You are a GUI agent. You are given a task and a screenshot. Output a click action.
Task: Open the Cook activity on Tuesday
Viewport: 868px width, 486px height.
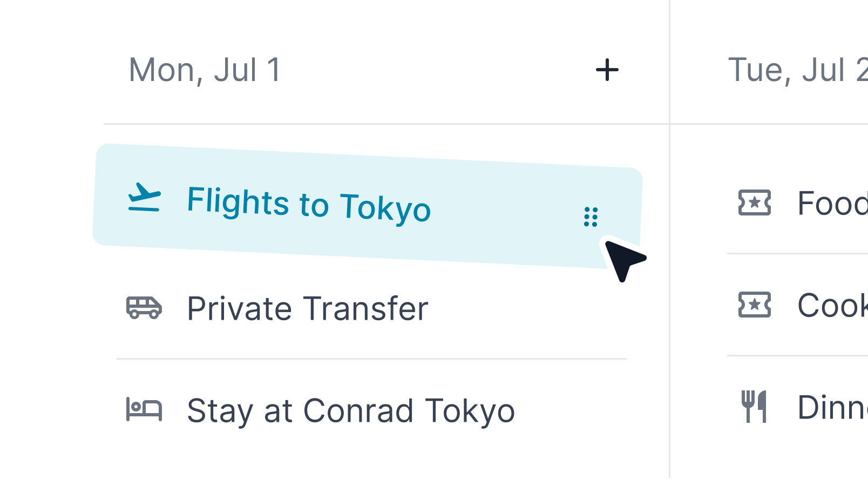point(831,305)
